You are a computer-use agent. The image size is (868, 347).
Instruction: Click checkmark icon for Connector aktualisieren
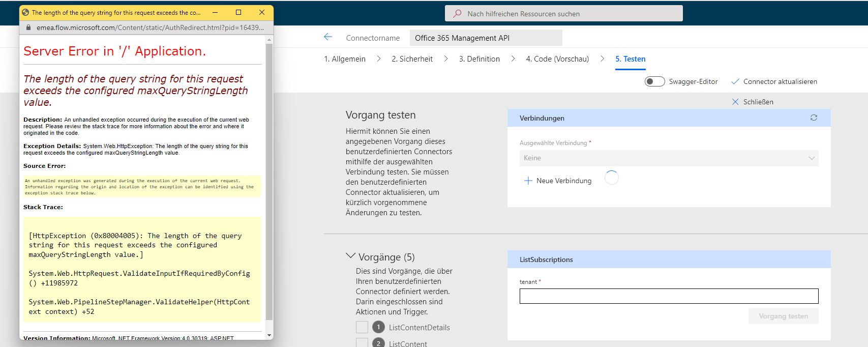click(x=735, y=81)
